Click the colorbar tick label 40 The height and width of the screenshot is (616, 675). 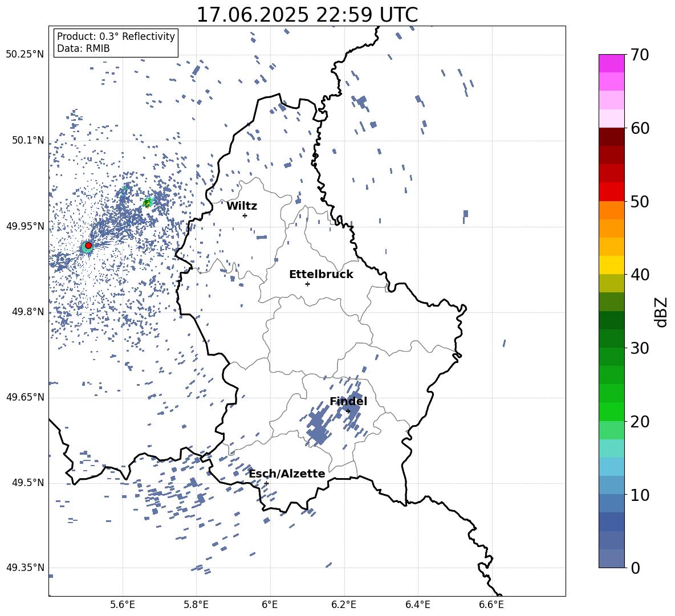[639, 275]
